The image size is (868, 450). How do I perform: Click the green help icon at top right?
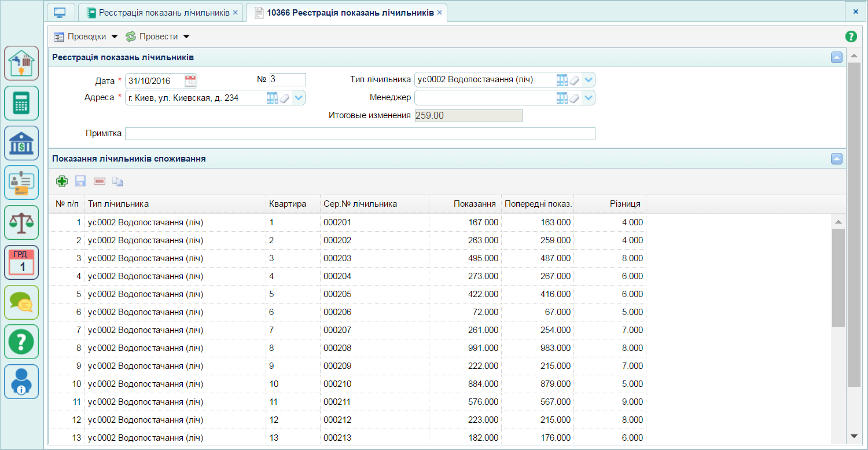click(851, 36)
